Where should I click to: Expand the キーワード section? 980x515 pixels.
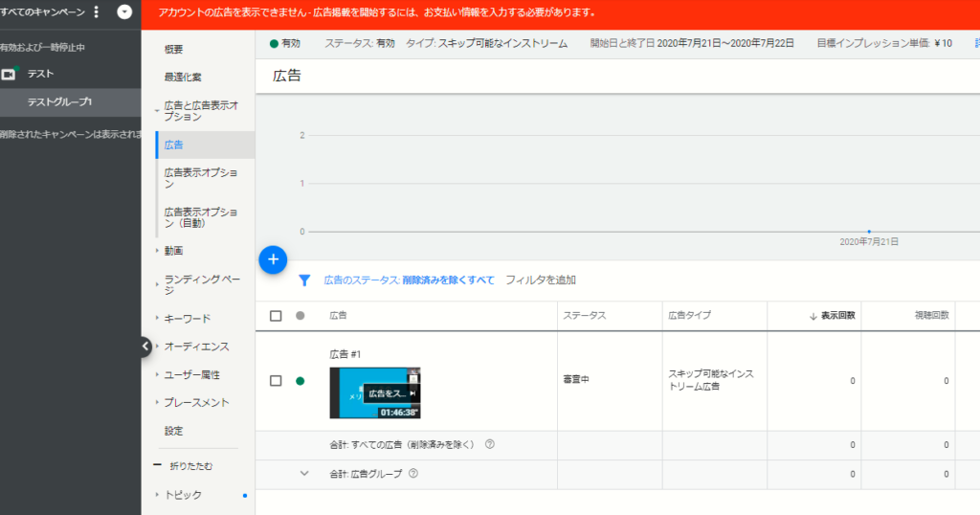click(x=157, y=318)
